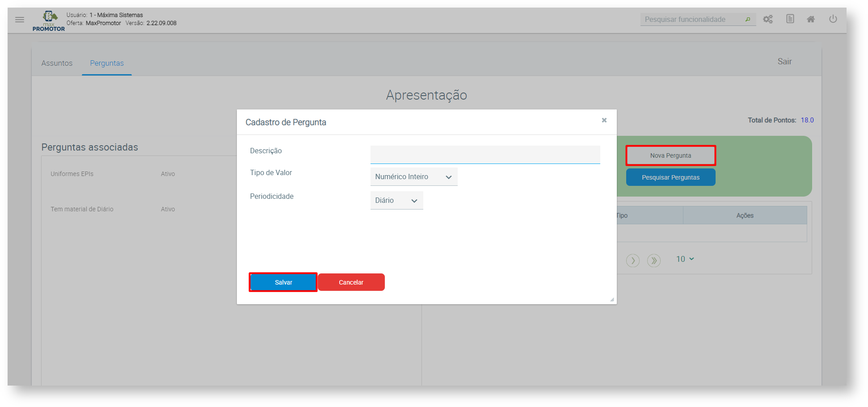Jump to last page arrow
This screenshot has width=868, height=407.
[x=654, y=260]
